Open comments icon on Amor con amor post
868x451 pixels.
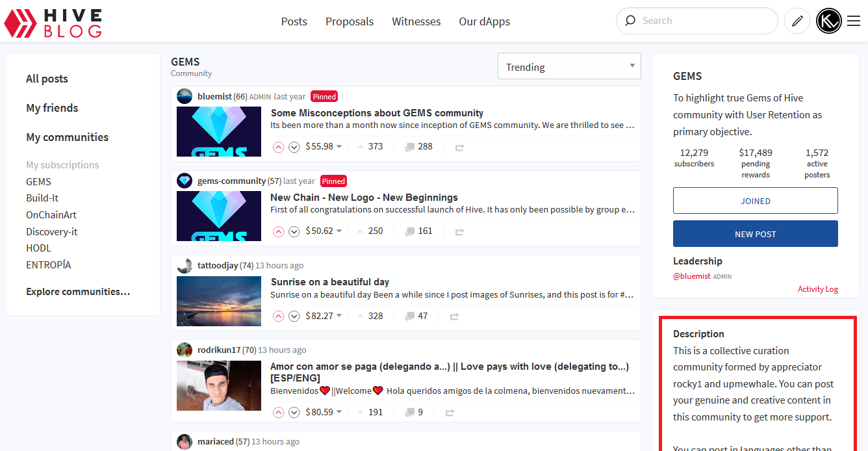click(409, 412)
